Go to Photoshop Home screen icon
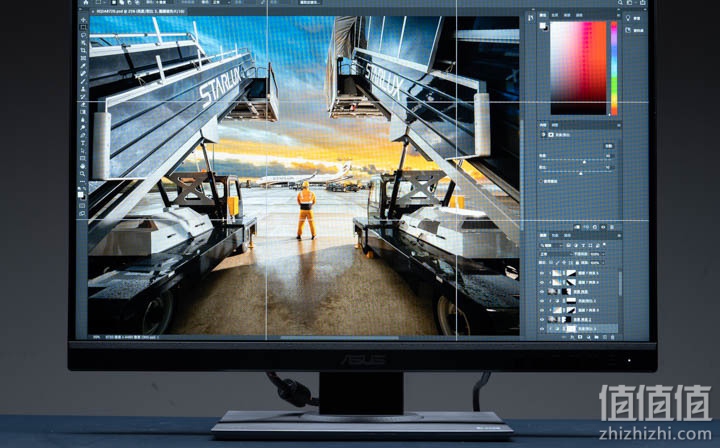Image resolution: width=720 pixels, height=448 pixels. pos(85,2)
